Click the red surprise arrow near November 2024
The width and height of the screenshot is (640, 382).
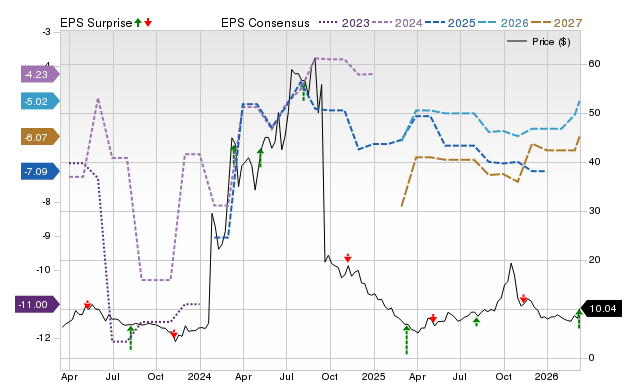347,257
